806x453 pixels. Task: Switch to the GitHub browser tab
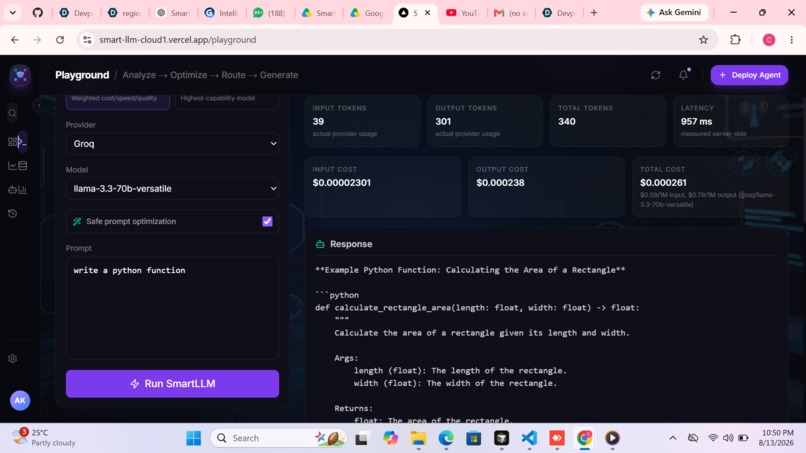(x=38, y=12)
